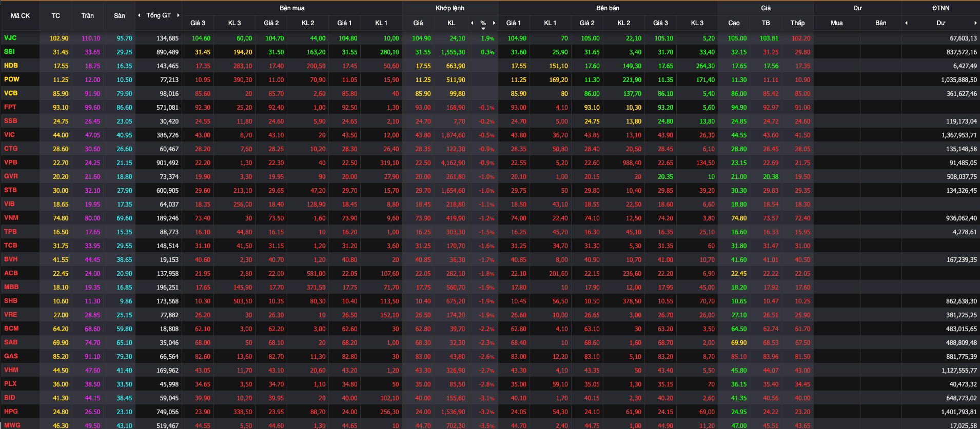Click the right arrow in the ĐTNN Dư header
Image resolution: width=980 pixels, height=429 pixels.
[975, 23]
